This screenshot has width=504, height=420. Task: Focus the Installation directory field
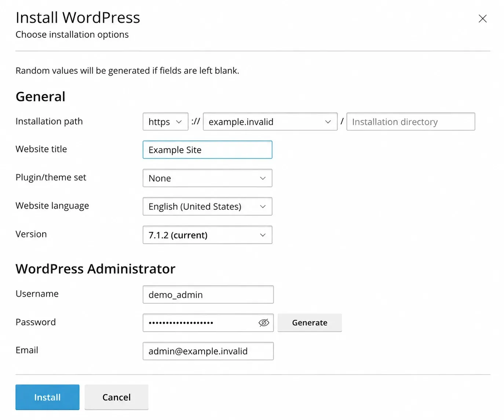point(411,122)
